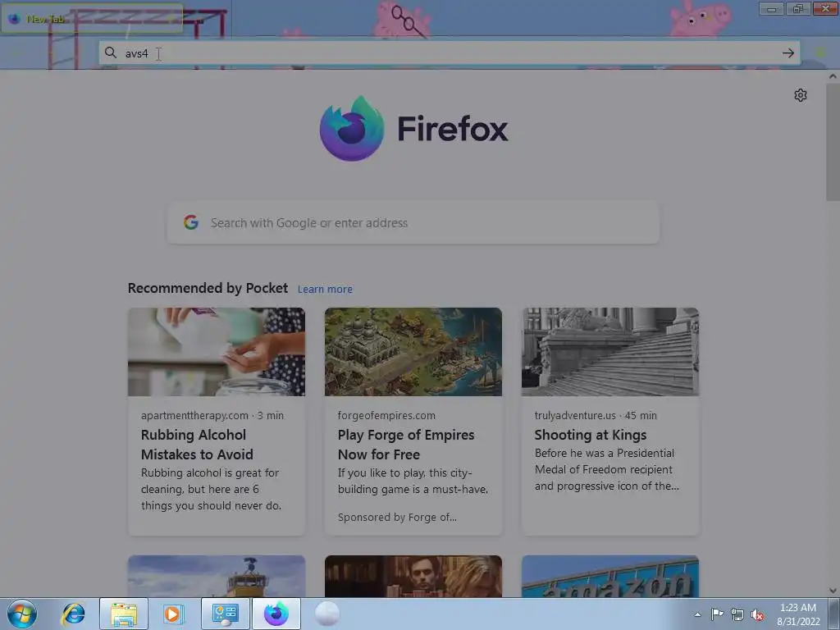Screen dimensions: 840x630
Task: Open the Learn more Pocket link
Action: coord(325,290)
